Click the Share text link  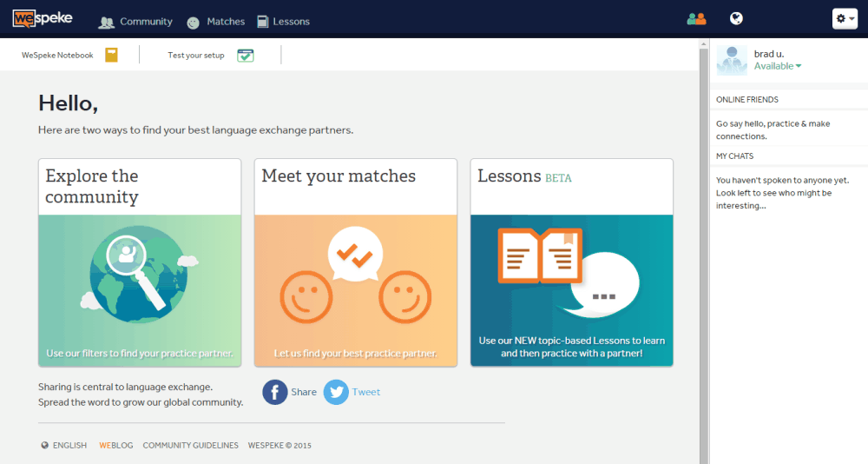[304, 392]
